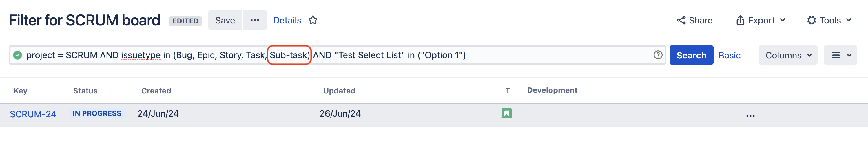
Task: Switch to Basic search mode
Action: coord(729,55)
